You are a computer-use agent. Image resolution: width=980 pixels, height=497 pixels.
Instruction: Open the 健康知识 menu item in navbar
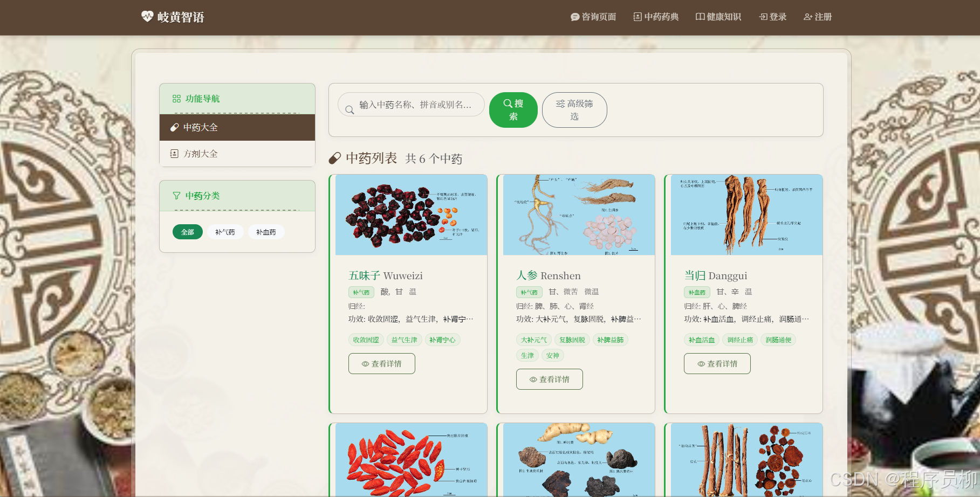(x=718, y=17)
